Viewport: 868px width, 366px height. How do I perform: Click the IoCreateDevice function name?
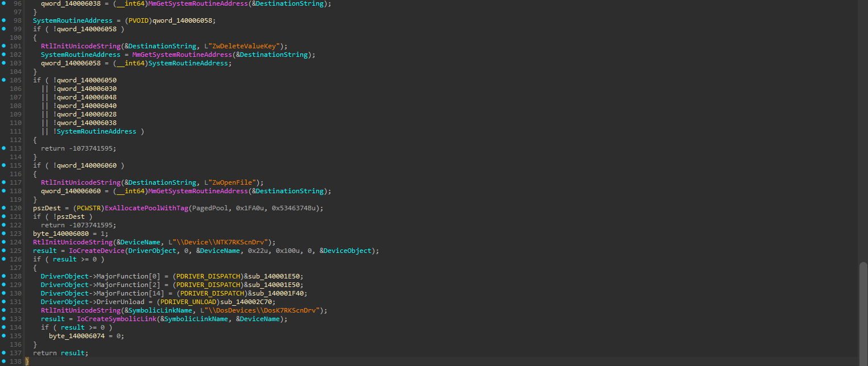97,251
